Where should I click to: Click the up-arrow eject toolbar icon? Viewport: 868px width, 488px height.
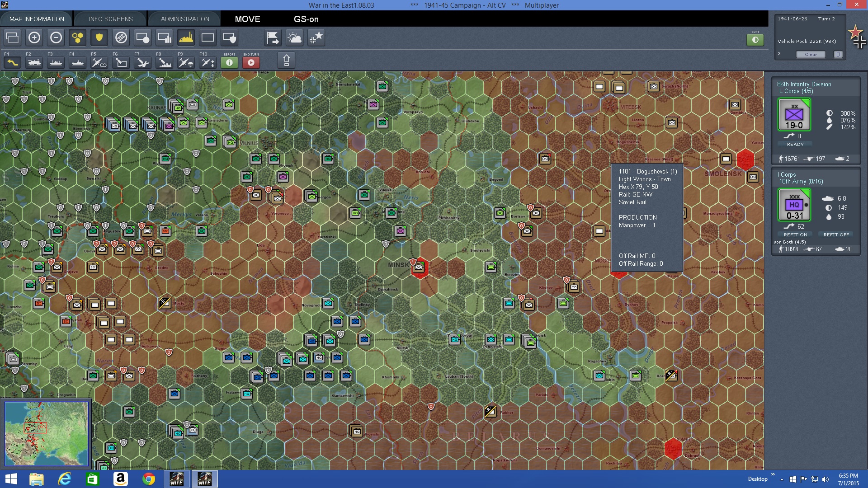[286, 60]
